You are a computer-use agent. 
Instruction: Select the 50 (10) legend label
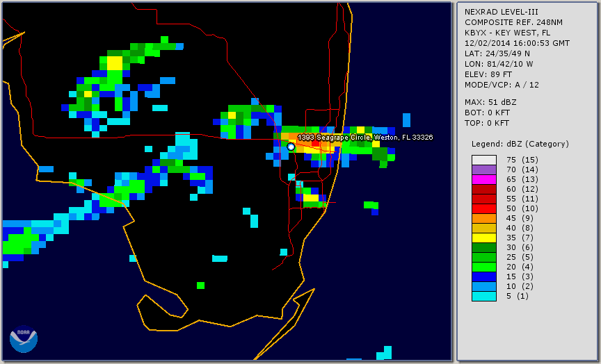[522, 208]
